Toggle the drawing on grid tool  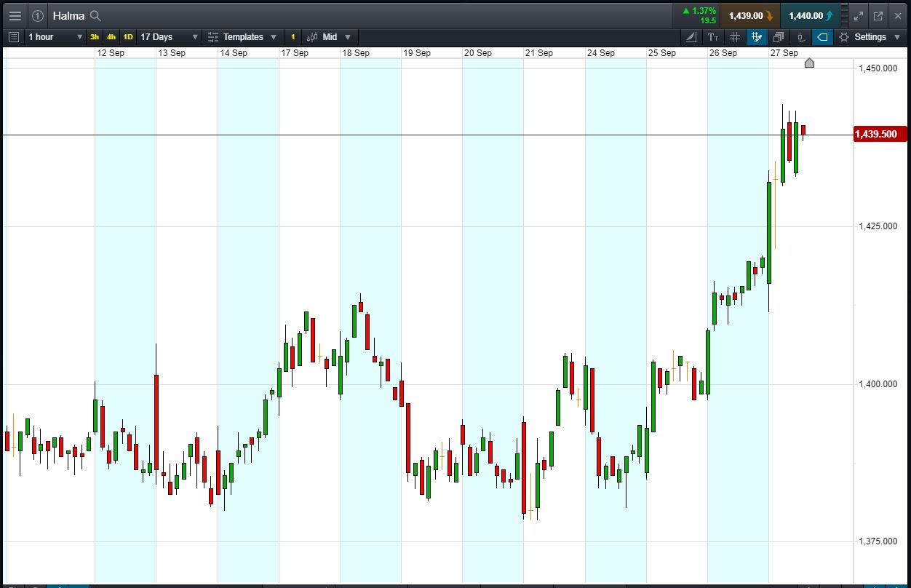tap(757, 37)
